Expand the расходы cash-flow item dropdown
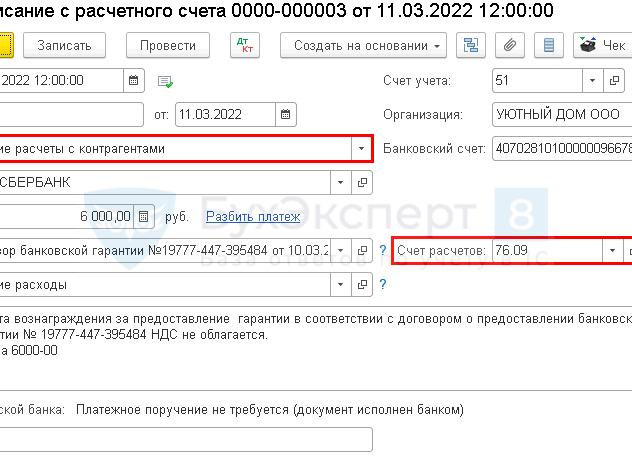Screen dimensions: 632x459 [341, 285]
